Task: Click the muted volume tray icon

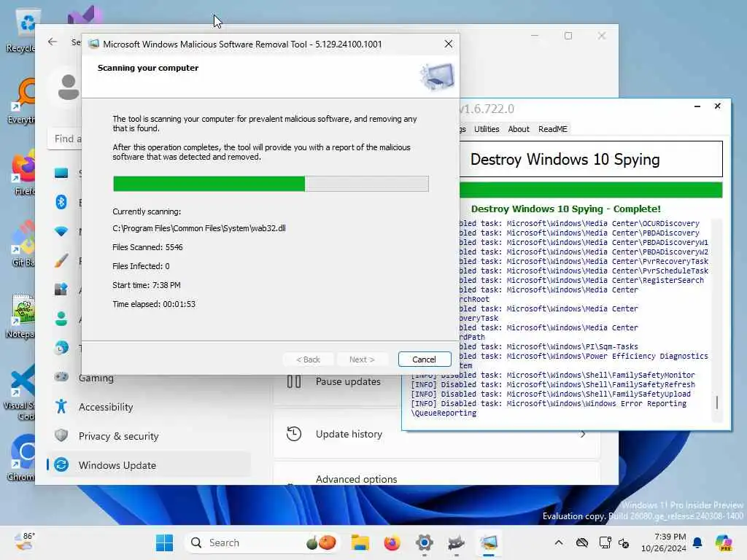Action: (624, 542)
